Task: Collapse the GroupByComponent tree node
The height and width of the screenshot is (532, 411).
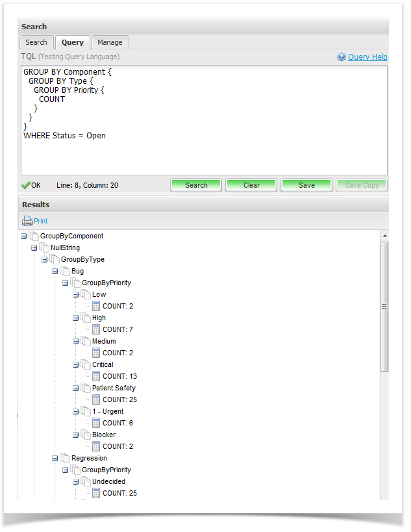Action: tap(24, 236)
